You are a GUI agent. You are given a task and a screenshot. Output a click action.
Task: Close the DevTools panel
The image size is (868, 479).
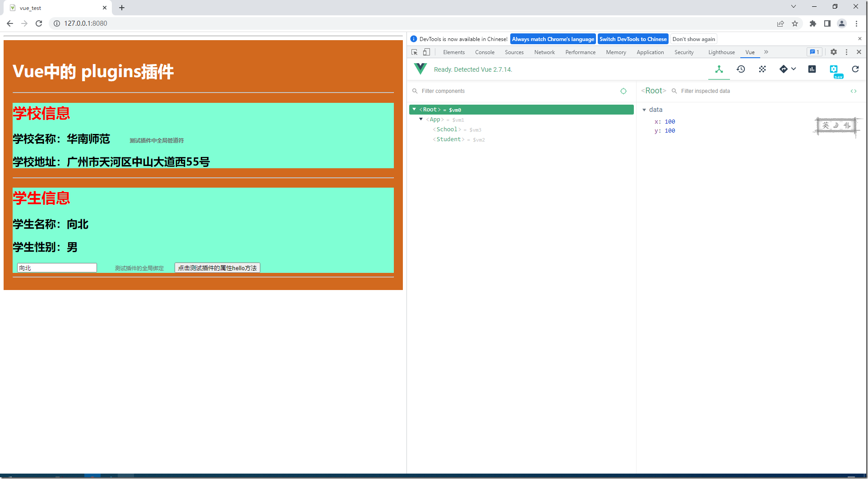859,52
